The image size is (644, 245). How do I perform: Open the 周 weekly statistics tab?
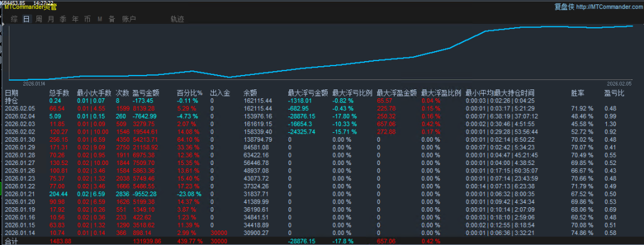pyautogui.click(x=38, y=19)
